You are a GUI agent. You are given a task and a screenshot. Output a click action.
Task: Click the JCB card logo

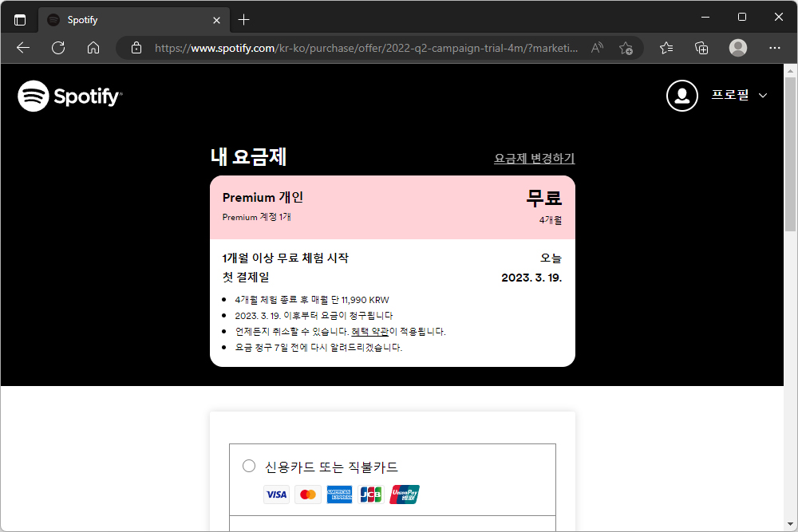pyautogui.click(x=371, y=495)
